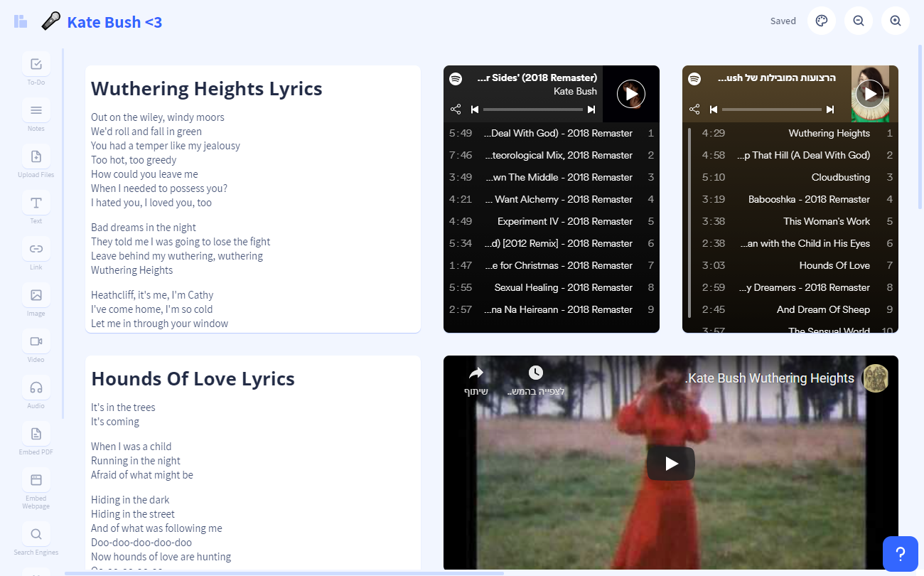The width and height of the screenshot is (924, 576).
Task: Open the board layout icon beside the title
Action: point(21,21)
